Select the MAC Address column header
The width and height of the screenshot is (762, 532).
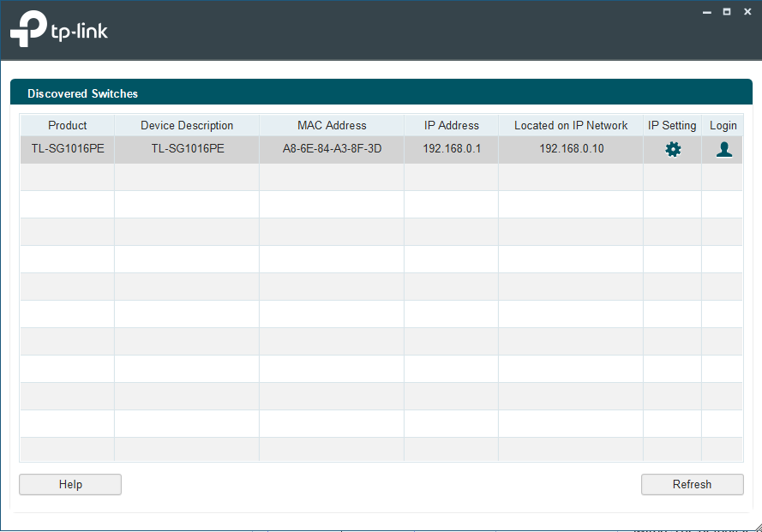click(x=332, y=125)
